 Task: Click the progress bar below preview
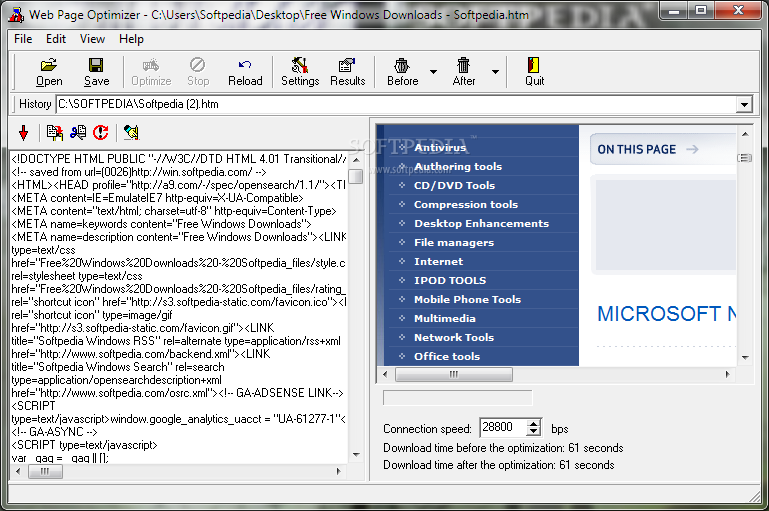458,398
